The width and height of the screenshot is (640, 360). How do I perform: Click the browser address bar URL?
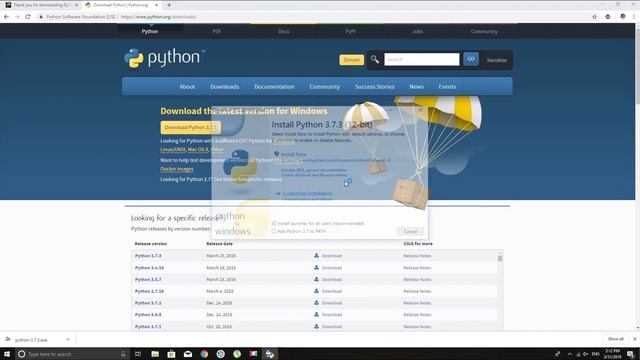tap(159, 17)
